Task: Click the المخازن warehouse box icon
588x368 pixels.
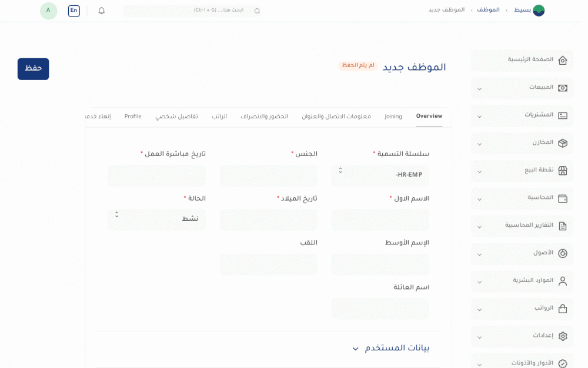Action: click(563, 143)
